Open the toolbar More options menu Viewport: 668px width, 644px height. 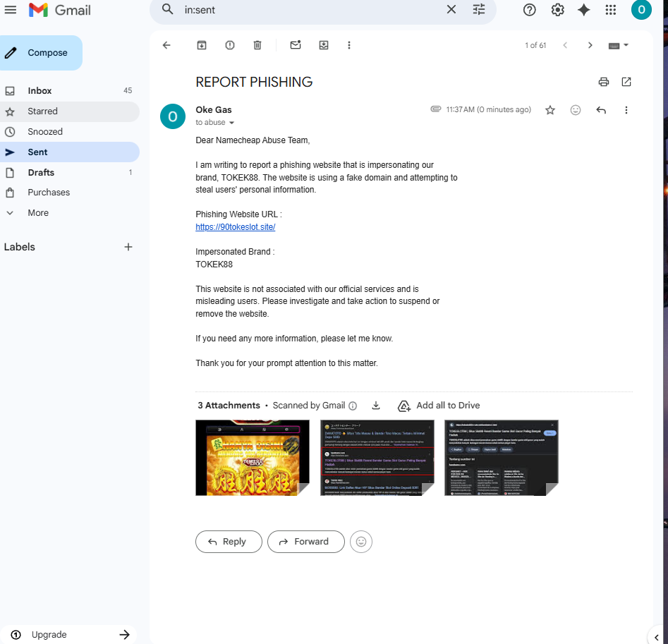[x=349, y=45]
